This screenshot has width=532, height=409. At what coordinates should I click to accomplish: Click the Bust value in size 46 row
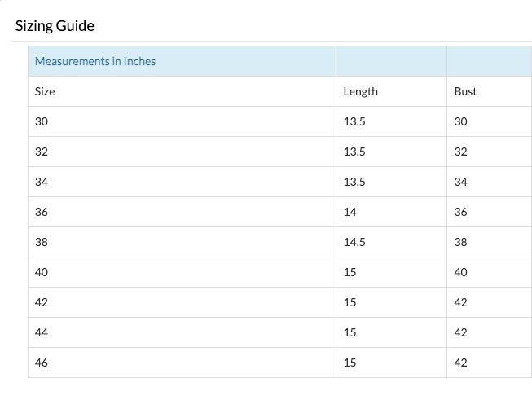[460, 363]
